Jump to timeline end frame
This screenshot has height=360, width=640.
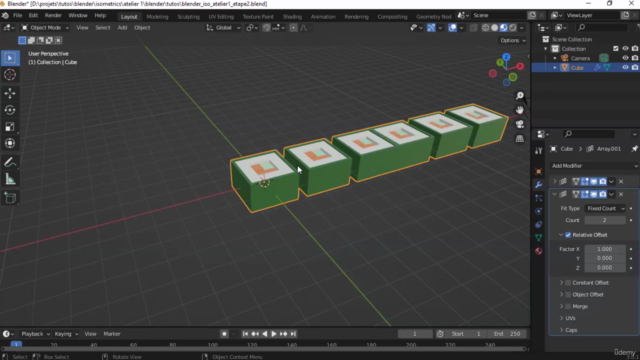pos(293,334)
